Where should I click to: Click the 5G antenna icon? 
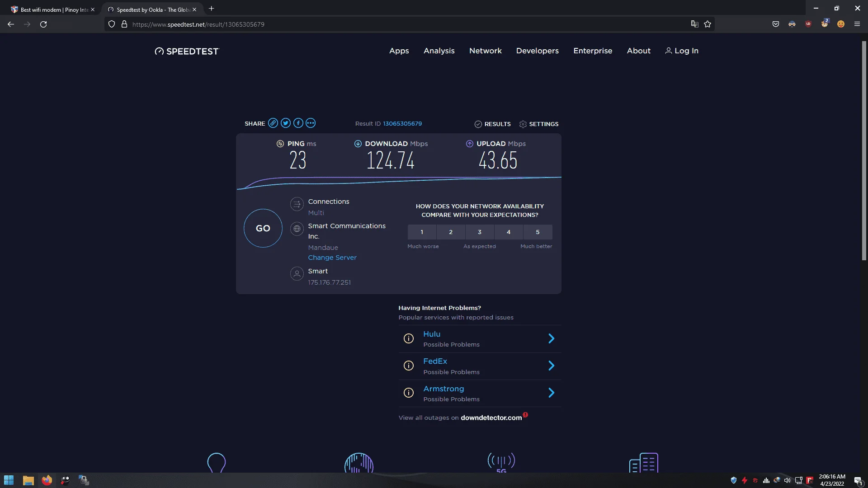click(x=501, y=463)
